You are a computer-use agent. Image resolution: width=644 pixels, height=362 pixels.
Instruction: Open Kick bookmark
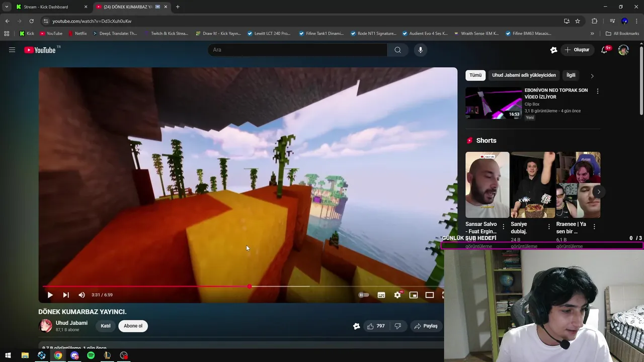coord(27,34)
